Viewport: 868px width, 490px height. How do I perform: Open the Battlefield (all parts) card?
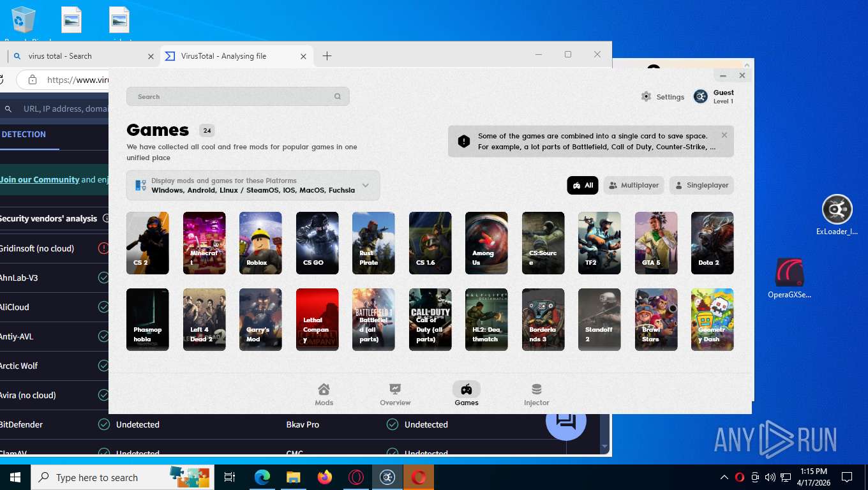(x=373, y=320)
